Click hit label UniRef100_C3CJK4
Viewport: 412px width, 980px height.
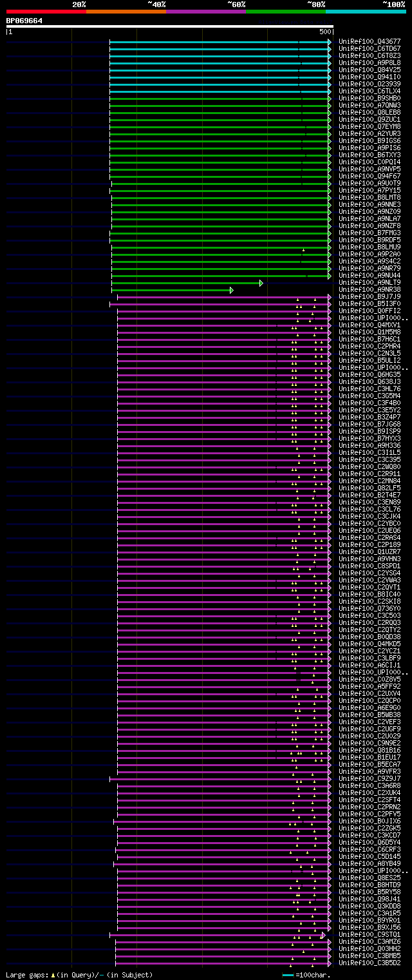[370, 516]
